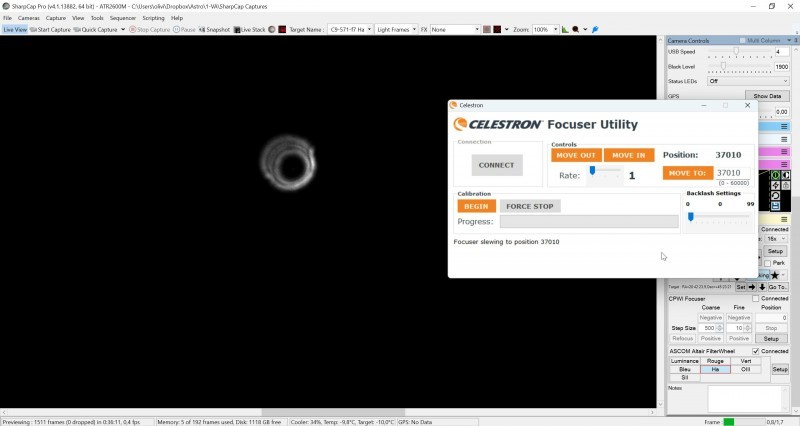
Task: Open the blue panel section menu icon
Action: pos(784,127)
